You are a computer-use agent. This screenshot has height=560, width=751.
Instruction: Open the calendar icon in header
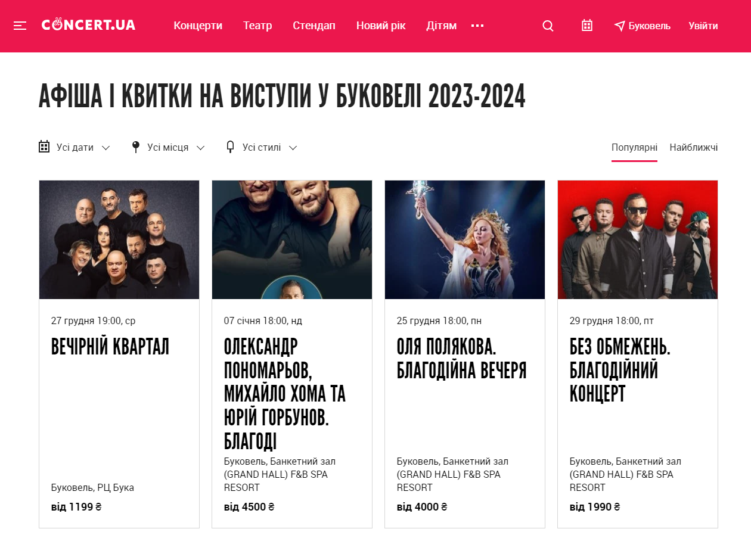[x=587, y=25]
